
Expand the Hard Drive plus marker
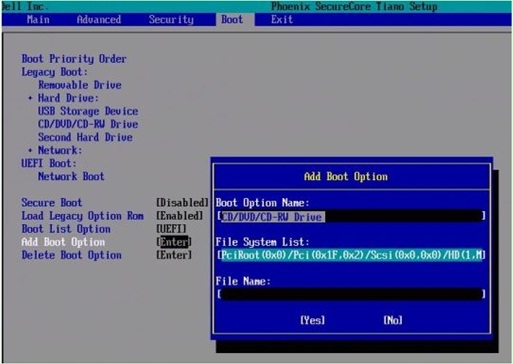pos(30,98)
